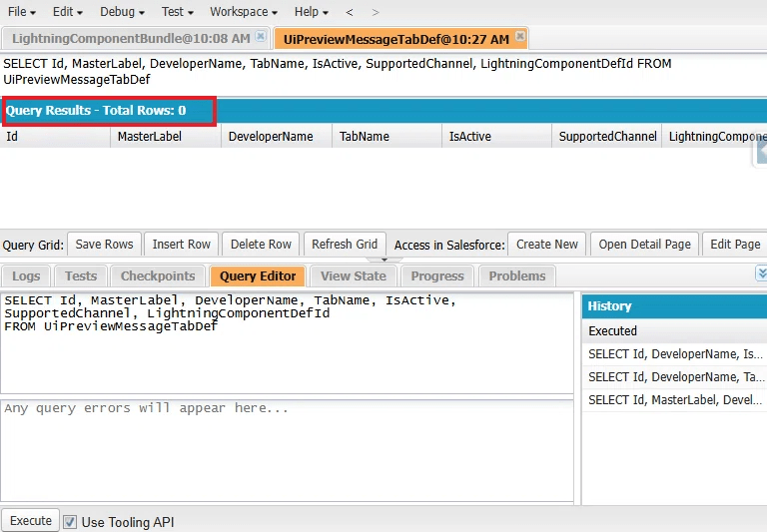
Task: Click the Delete Row button
Action: [261, 244]
